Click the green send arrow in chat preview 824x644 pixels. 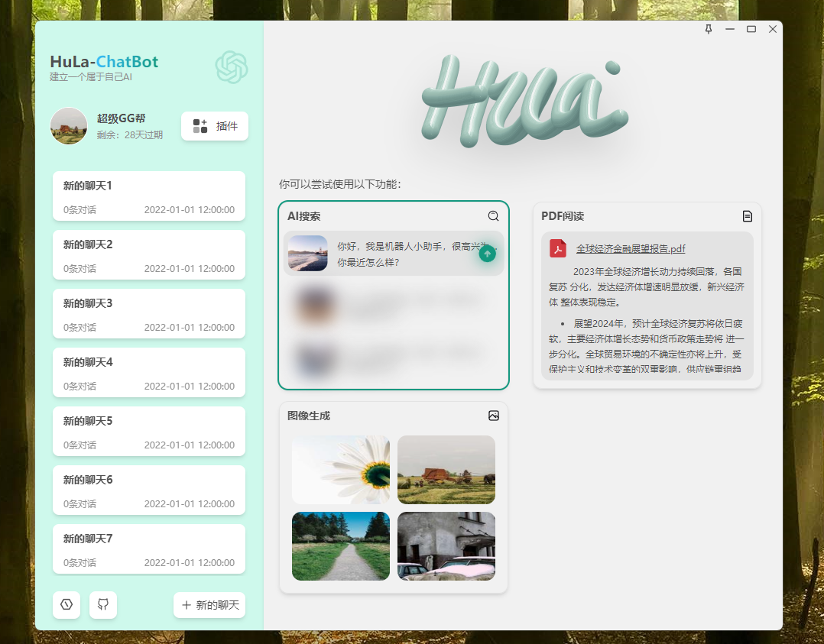tap(487, 253)
